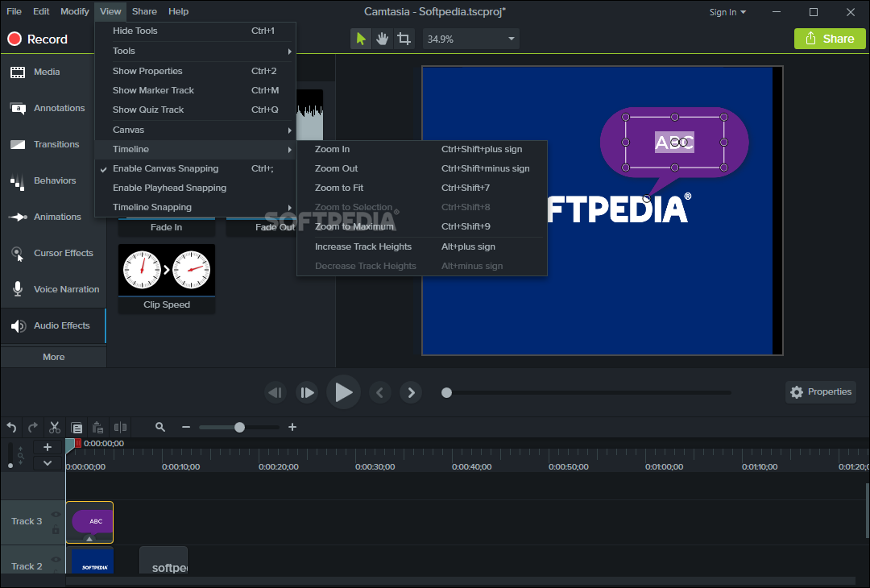Toggle Enable Playhead Snapping option
This screenshot has height=588, width=870.
(x=195, y=188)
